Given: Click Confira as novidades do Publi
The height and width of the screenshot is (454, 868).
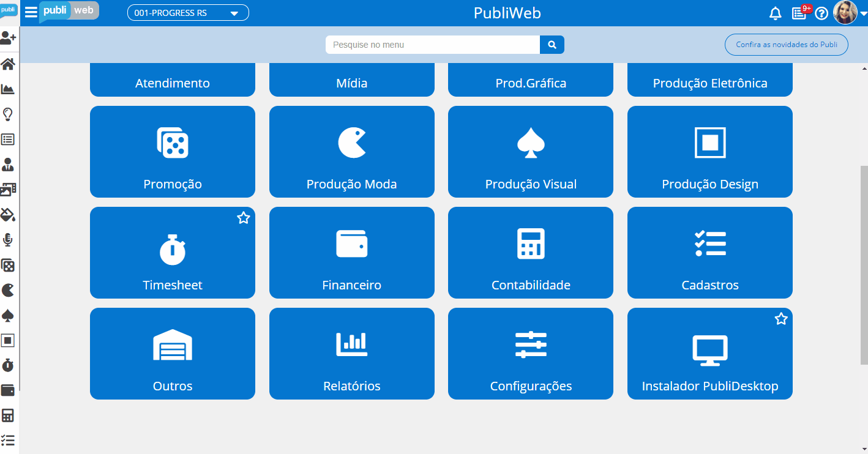Looking at the screenshot, I should pyautogui.click(x=787, y=45).
